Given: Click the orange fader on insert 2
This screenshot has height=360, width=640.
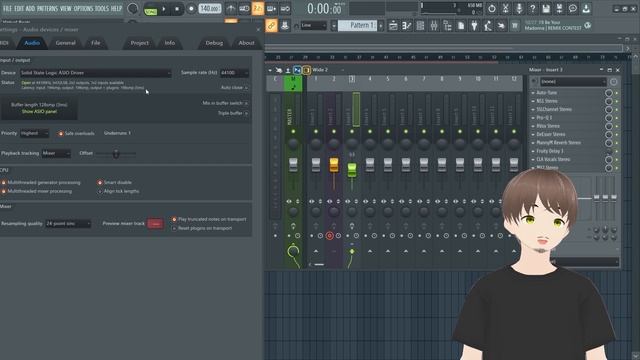Looking at the screenshot, I should [x=334, y=164].
